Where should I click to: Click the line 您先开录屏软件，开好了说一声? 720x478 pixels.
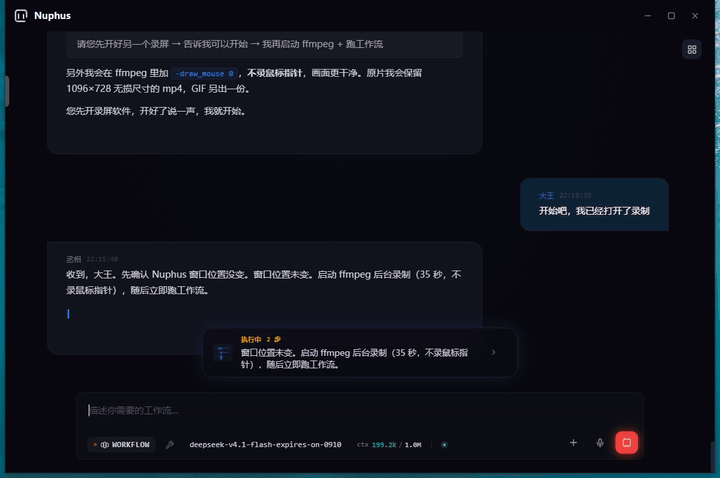coord(156,111)
